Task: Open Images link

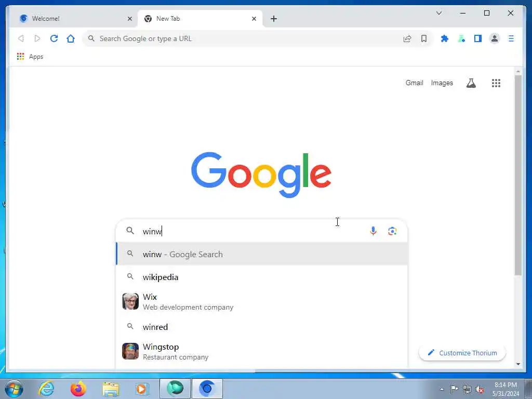Action: click(442, 83)
